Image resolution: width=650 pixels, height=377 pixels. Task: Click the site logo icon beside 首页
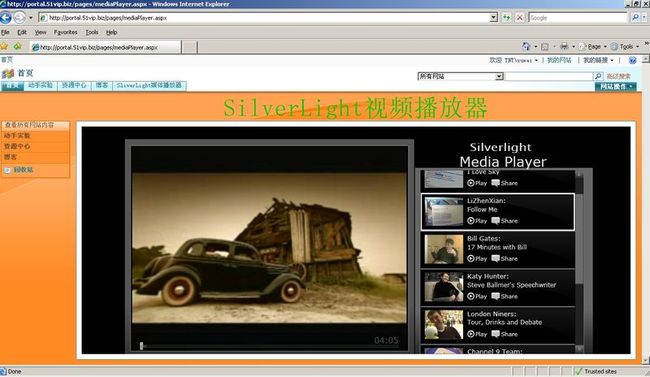click(x=8, y=74)
